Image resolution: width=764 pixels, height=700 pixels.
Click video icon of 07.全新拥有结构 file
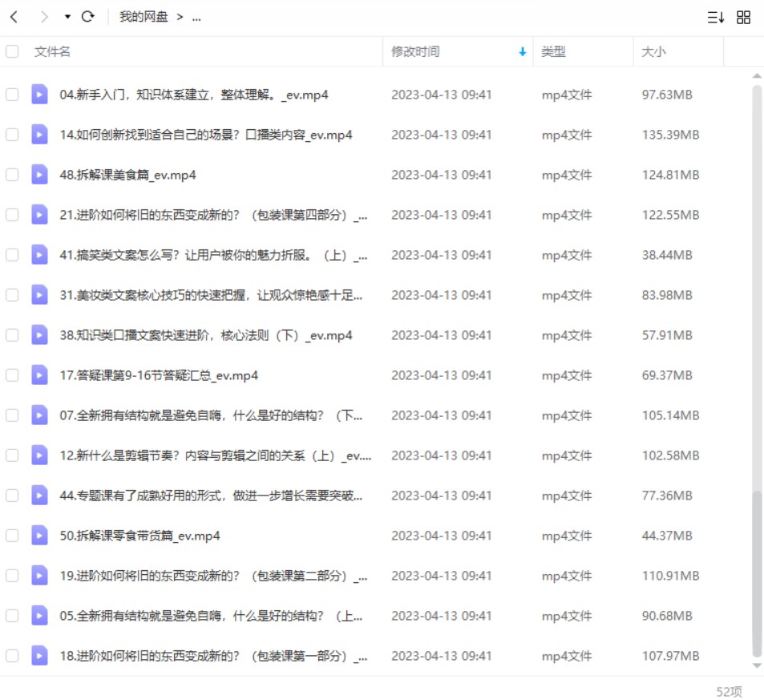(39, 415)
